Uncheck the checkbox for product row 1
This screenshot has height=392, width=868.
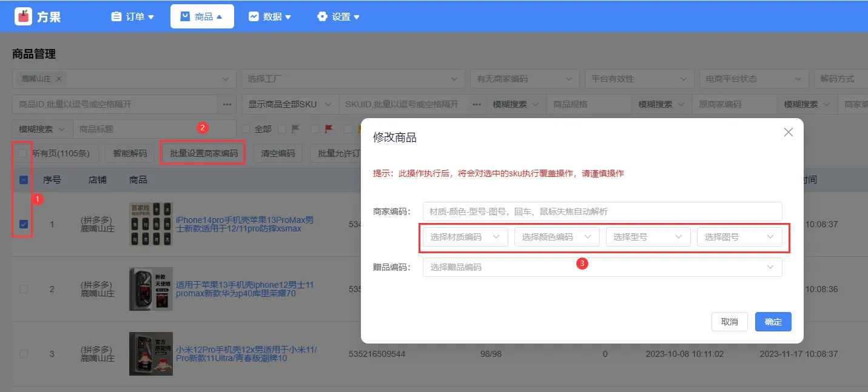point(24,224)
